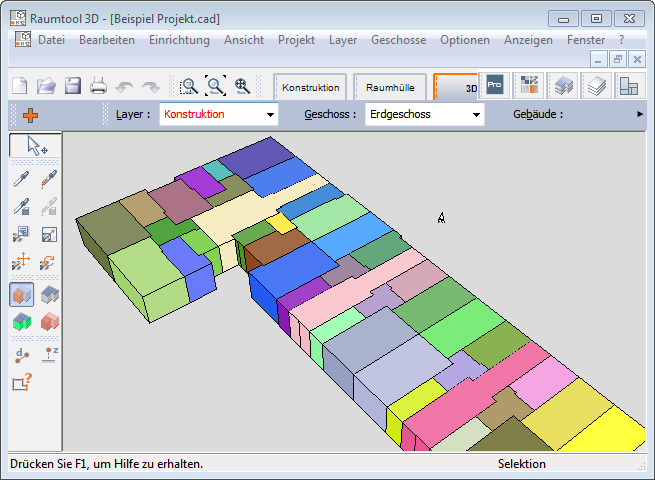Open the Einrichtung menu

coord(179,40)
